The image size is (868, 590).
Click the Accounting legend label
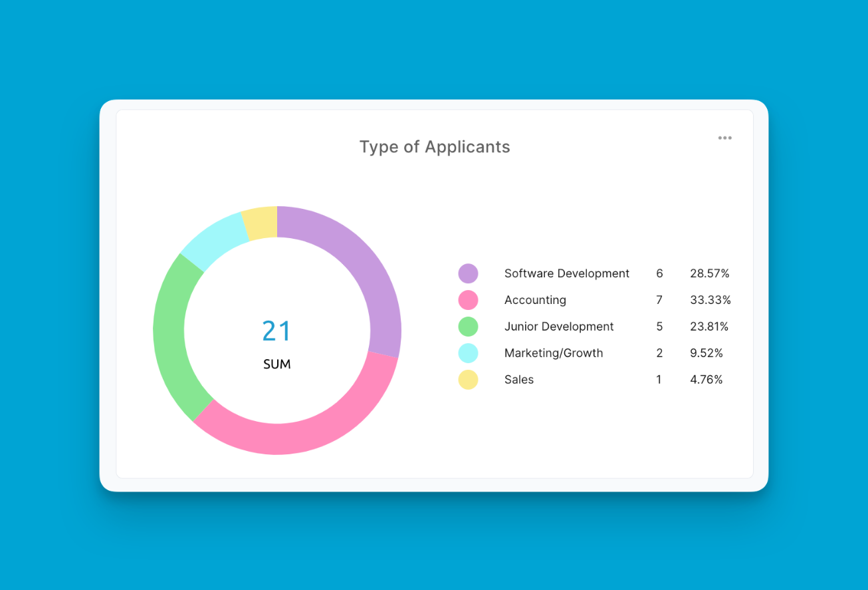point(535,300)
